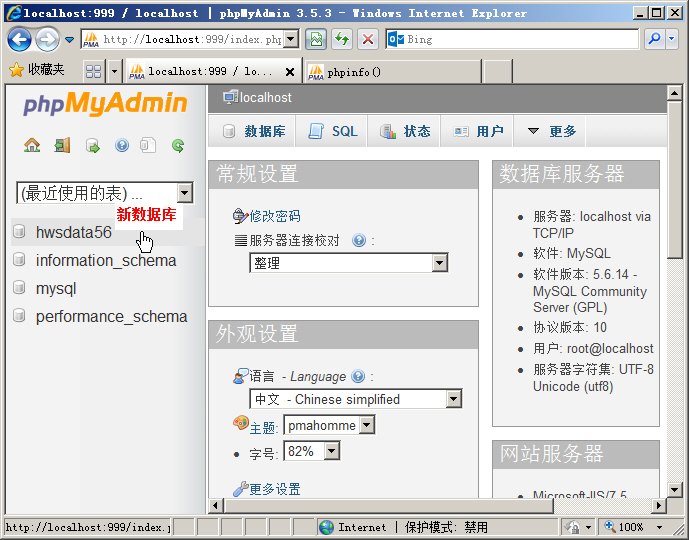Open the information_schema database

pyautogui.click(x=106, y=260)
